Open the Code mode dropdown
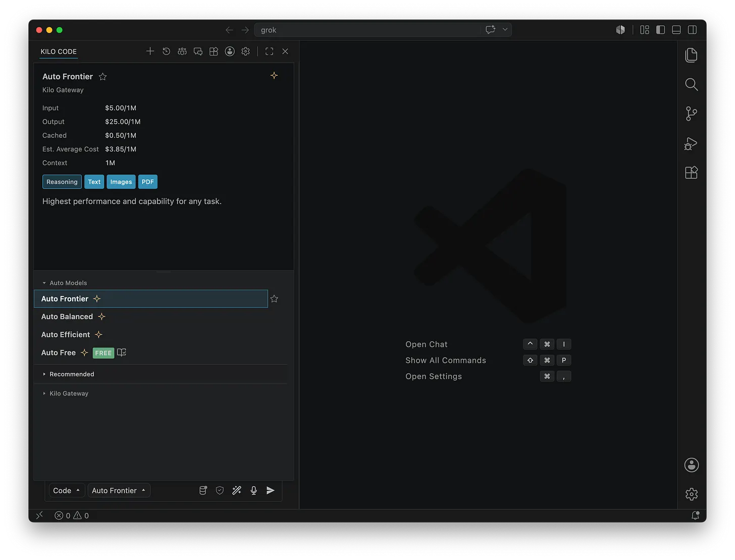 pyautogui.click(x=67, y=490)
